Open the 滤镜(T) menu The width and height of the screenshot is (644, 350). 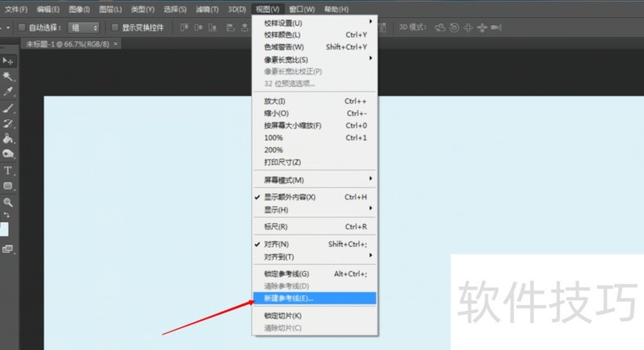[x=207, y=9]
